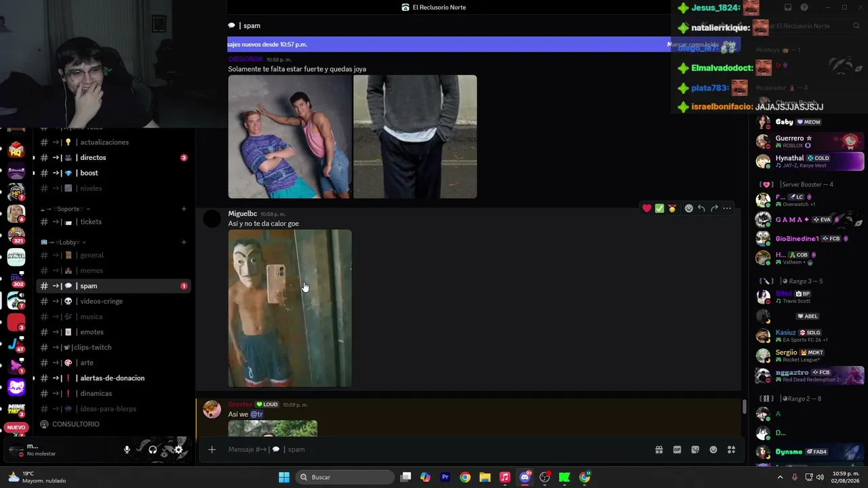Open the arte channel
Screen dimensions: 868x488
(113, 363)
